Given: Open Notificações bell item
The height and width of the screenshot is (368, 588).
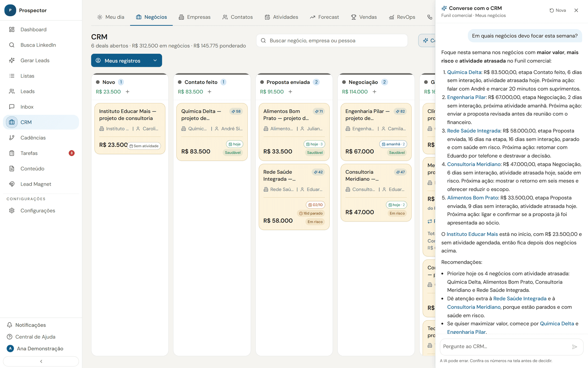Looking at the screenshot, I should point(41,325).
